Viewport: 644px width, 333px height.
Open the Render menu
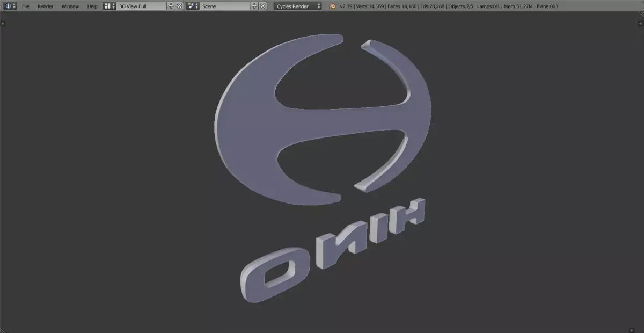45,6
